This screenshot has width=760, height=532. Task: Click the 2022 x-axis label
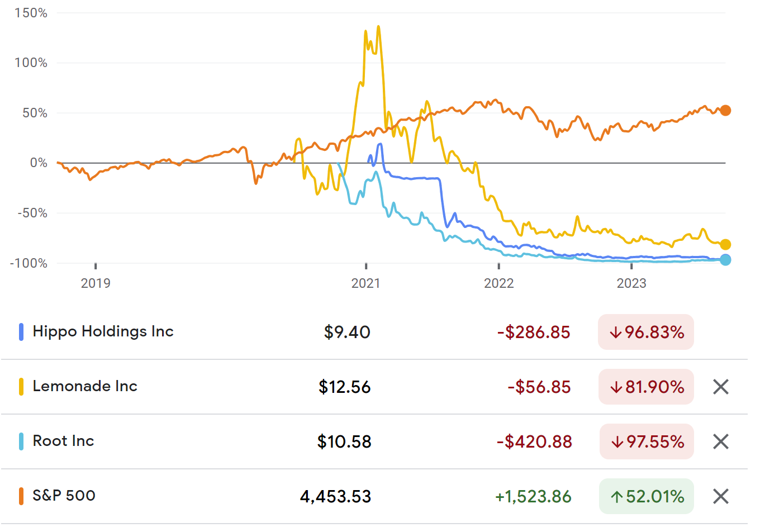click(x=499, y=283)
